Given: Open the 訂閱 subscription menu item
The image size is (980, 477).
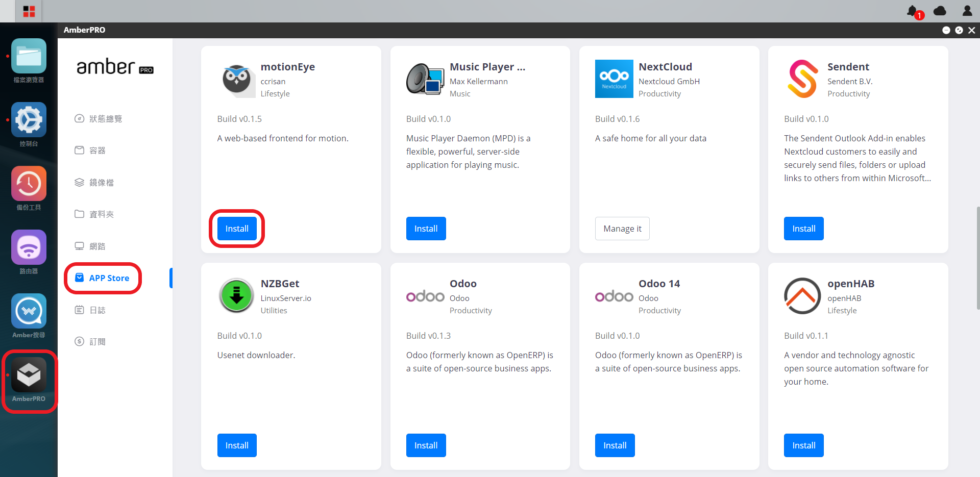Looking at the screenshot, I should click(90, 342).
